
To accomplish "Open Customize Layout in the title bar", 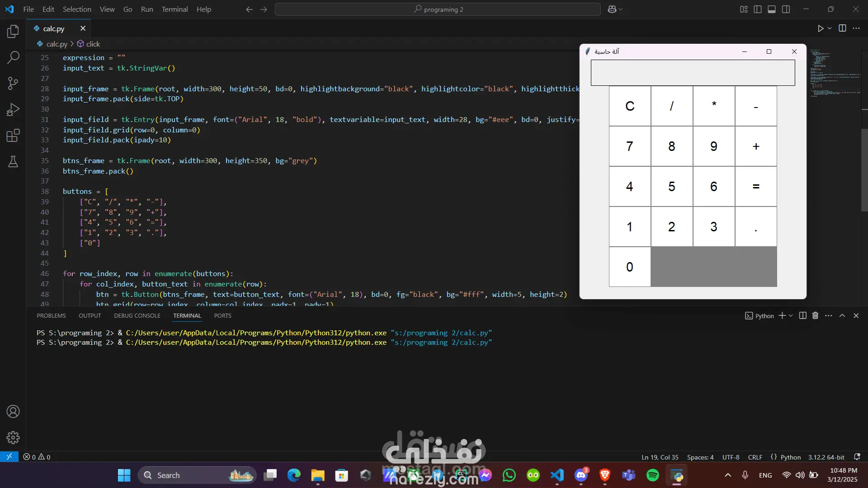I will (744, 9).
